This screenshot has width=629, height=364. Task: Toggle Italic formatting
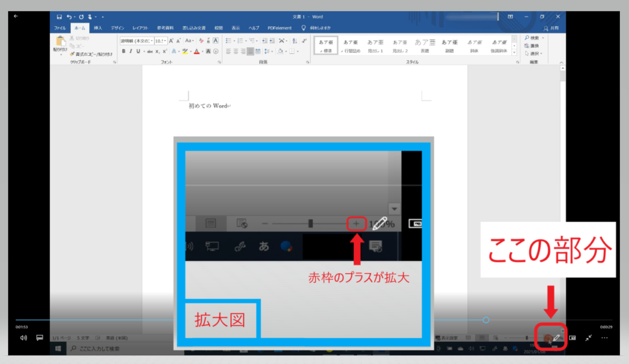pos(131,52)
